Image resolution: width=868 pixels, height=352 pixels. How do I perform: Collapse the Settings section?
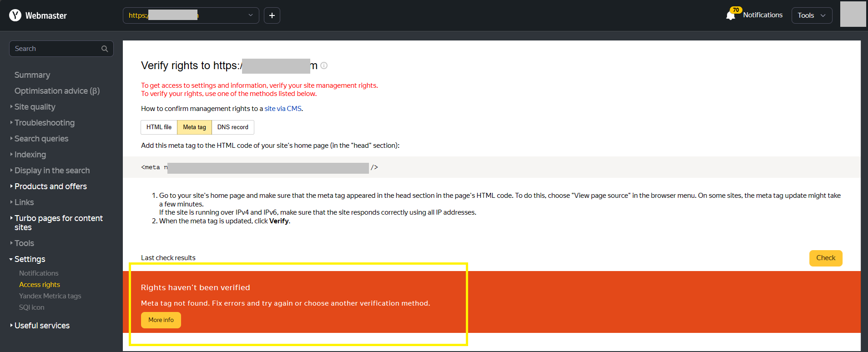click(x=30, y=259)
